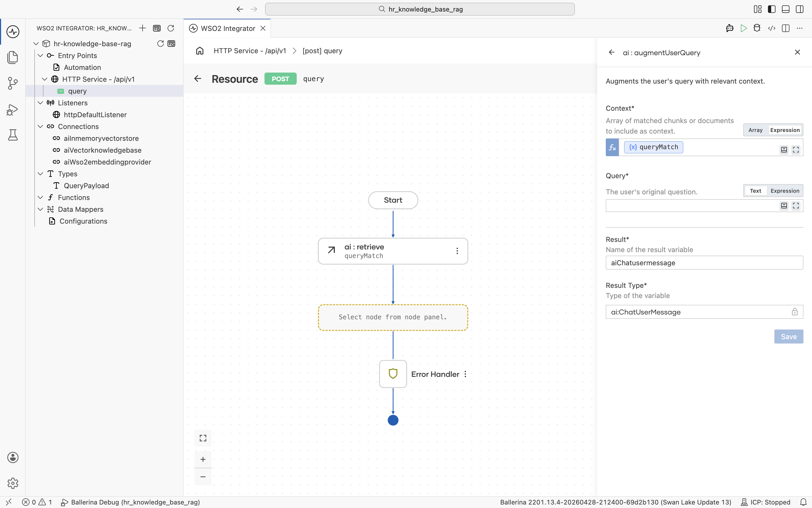Zoom out the canvas with minus button
Image resolution: width=812 pixels, height=508 pixels.
(x=203, y=477)
